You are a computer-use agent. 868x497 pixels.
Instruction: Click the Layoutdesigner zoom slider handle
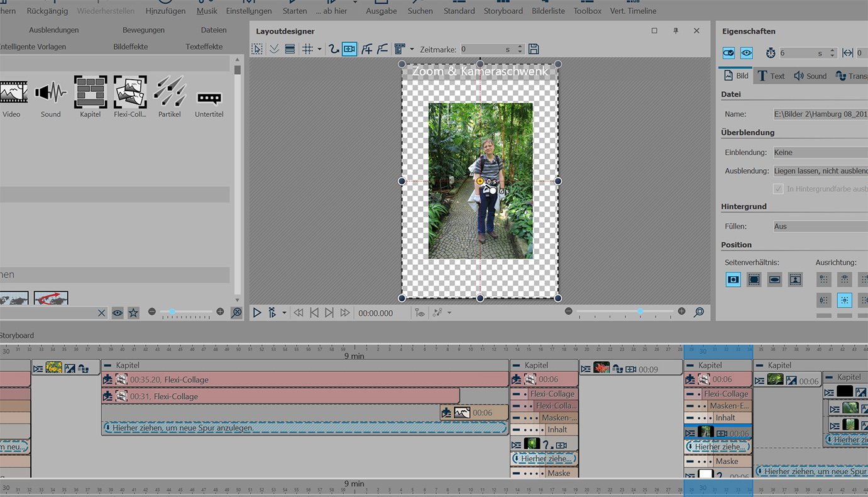point(640,311)
